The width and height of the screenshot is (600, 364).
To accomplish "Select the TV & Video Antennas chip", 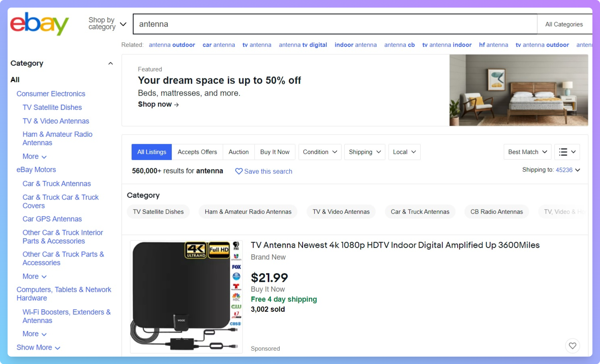I will pyautogui.click(x=341, y=212).
